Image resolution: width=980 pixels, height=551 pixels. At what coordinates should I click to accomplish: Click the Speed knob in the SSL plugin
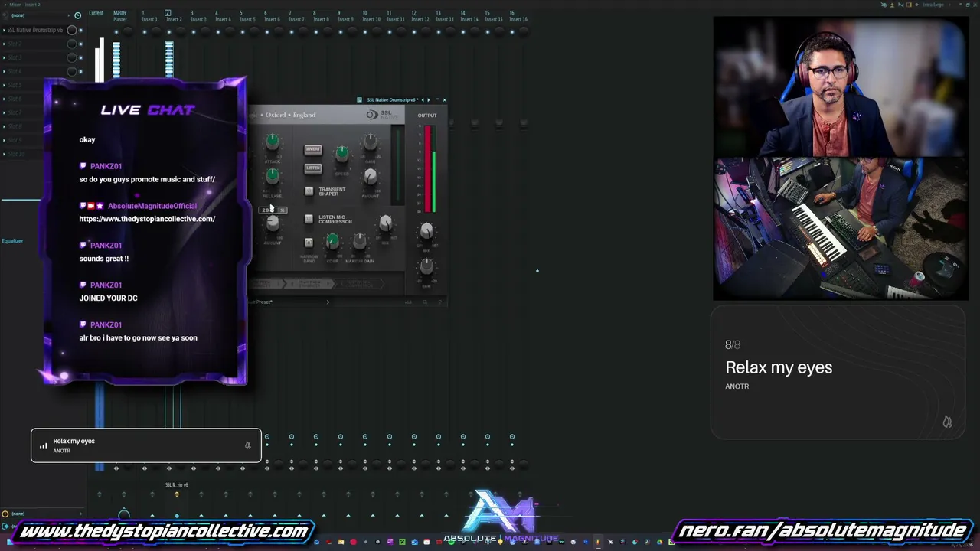(x=341, y=153)
